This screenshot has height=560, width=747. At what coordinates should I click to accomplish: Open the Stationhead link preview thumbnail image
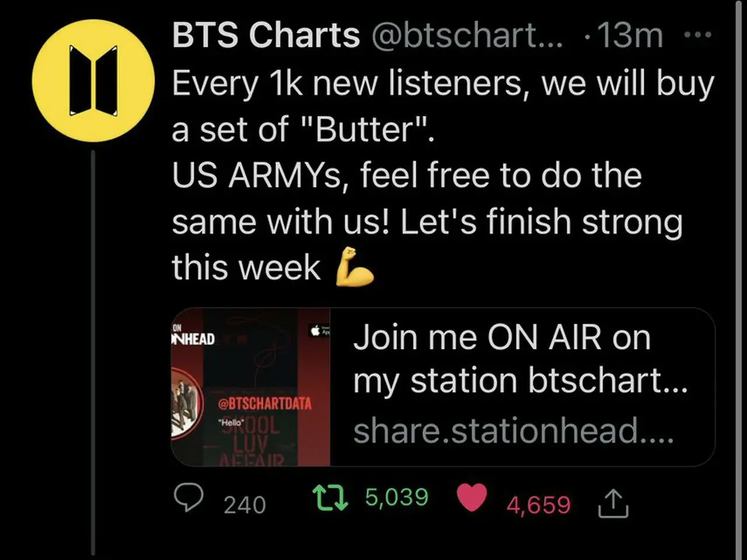pos(251,387)
